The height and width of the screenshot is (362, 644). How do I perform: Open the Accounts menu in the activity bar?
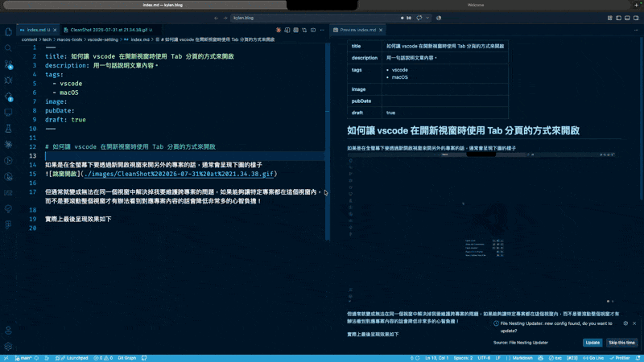(x=8, y=331)
